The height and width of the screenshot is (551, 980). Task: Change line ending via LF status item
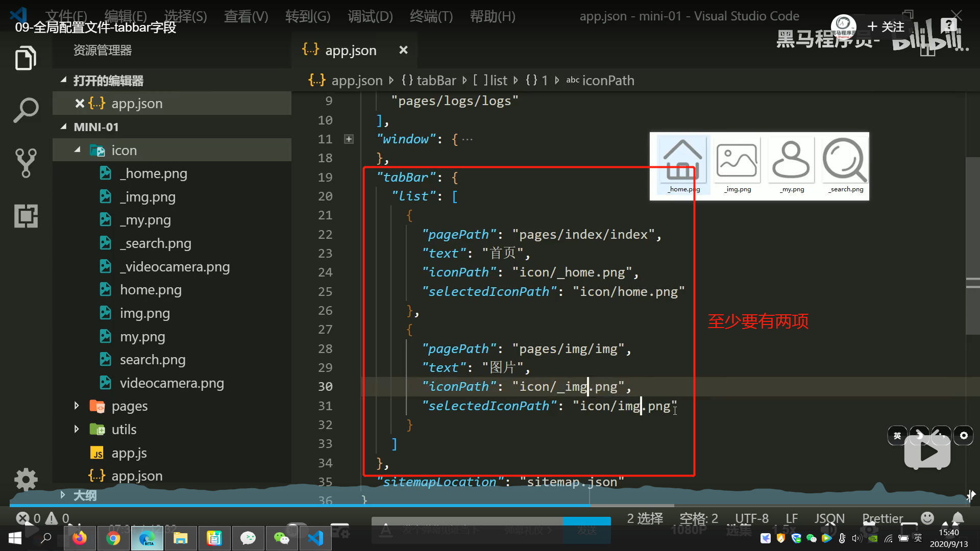coord(792,518)
